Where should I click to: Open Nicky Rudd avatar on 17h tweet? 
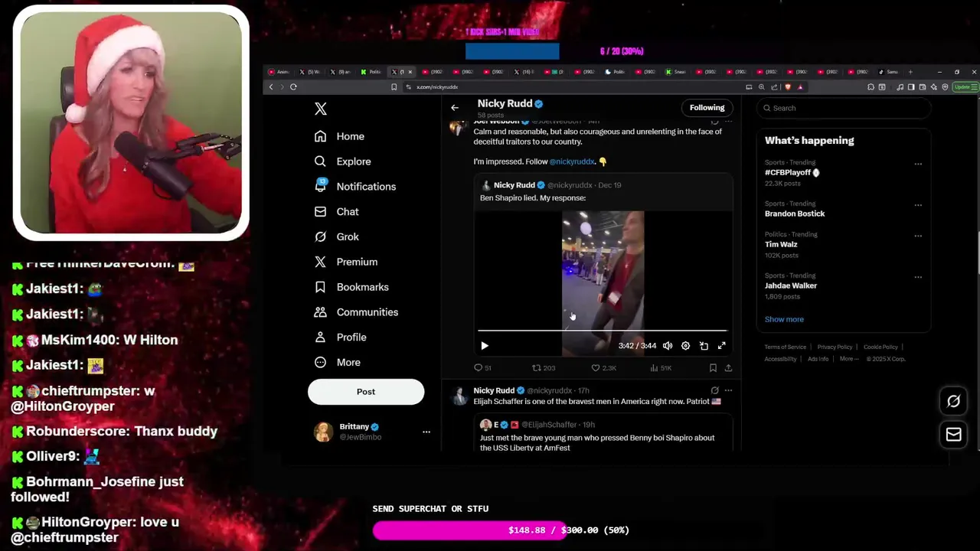pos(459,396)
